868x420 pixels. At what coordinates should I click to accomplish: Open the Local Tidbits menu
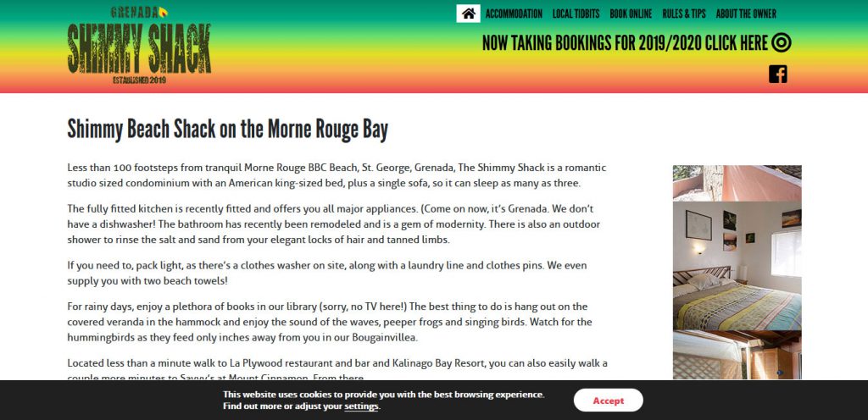576,14
